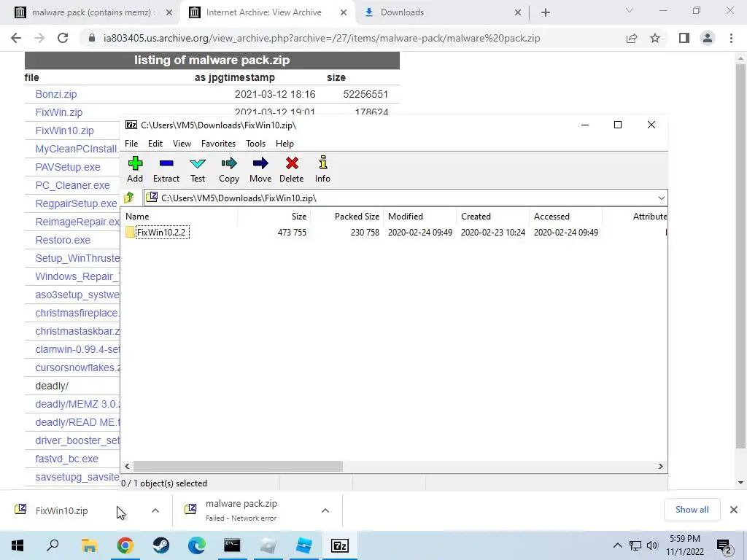
Task: Open the Bonzi.zip link
Action: [56, 94]
